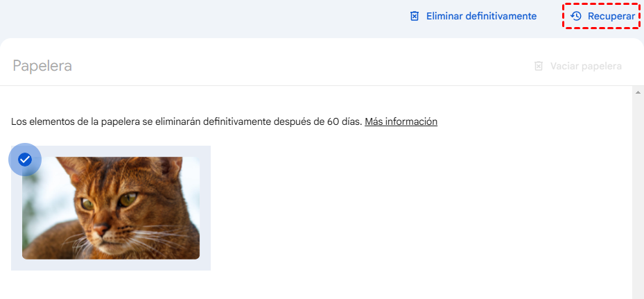Click the Eliminar definitivamente button
Screen dimensions: 644x299
click(473, 16)
